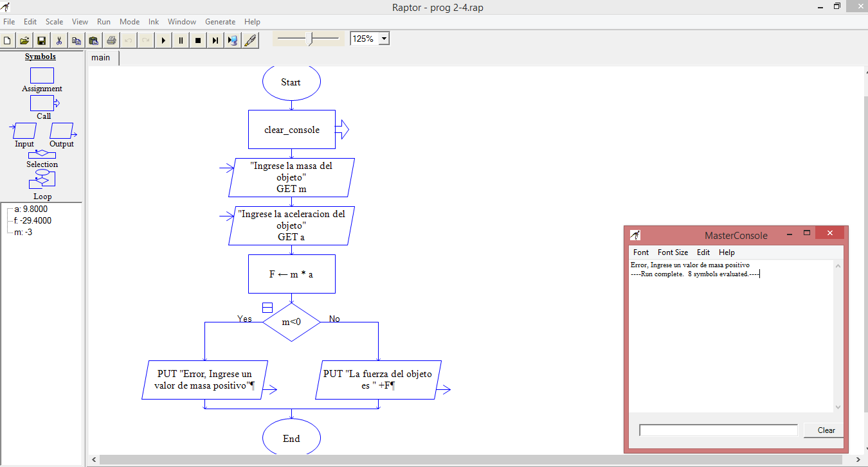Switch to the main tab
This screenshot has height=467, width=868.
102,57
